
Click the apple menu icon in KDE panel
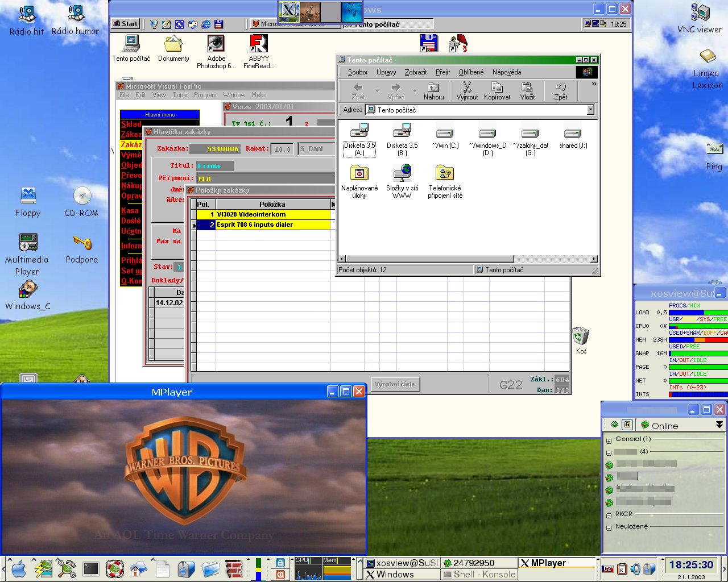pos(19,568)
